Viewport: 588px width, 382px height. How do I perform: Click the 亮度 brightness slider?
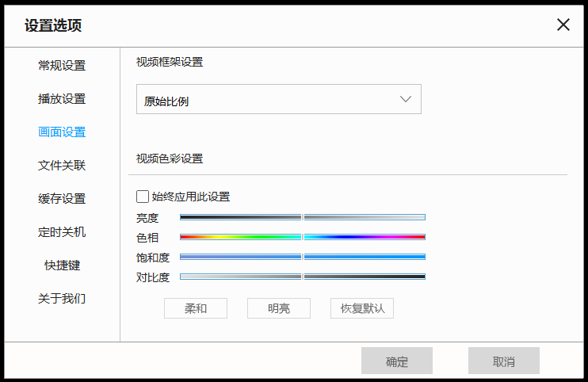coord(303,217)
